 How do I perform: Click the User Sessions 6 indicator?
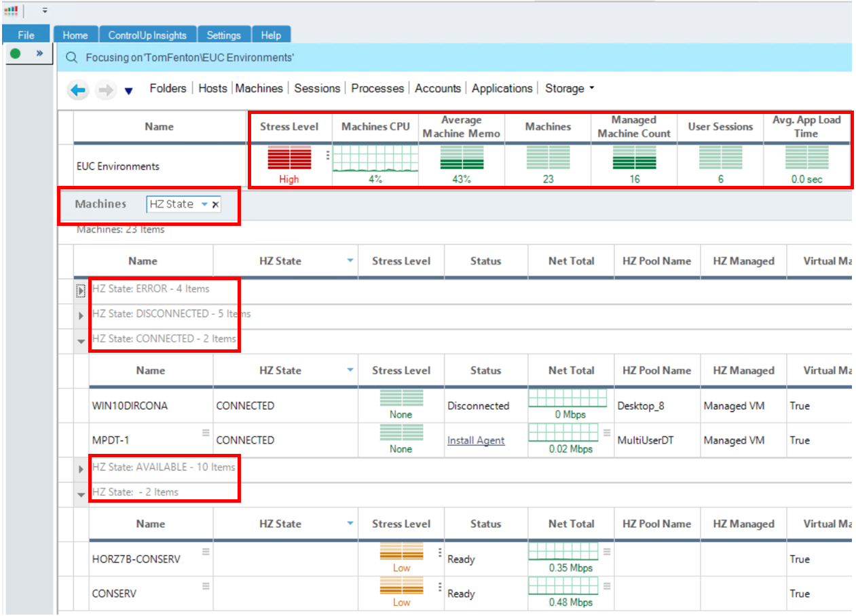click(720, 163)
